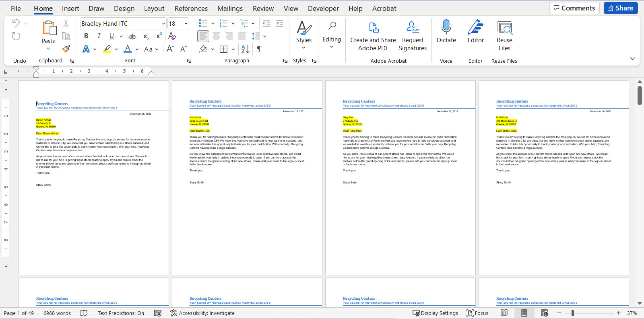644x319 pixels.
Task: Click Request Signatures
Action: 413,36
